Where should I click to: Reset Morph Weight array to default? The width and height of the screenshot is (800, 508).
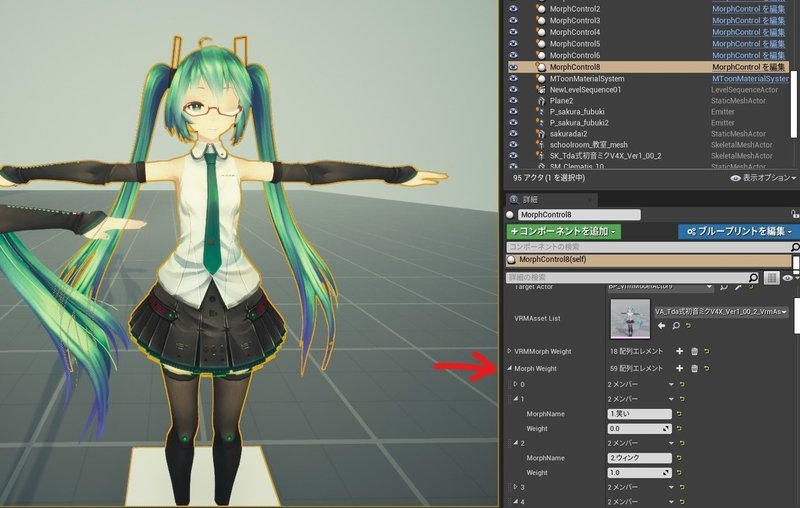[707, 368]
